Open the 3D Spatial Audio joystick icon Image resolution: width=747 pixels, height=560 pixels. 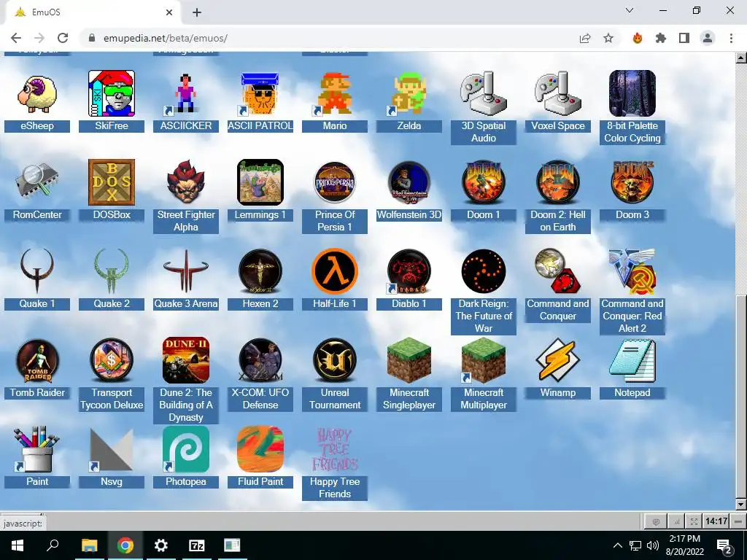point(484,94)
